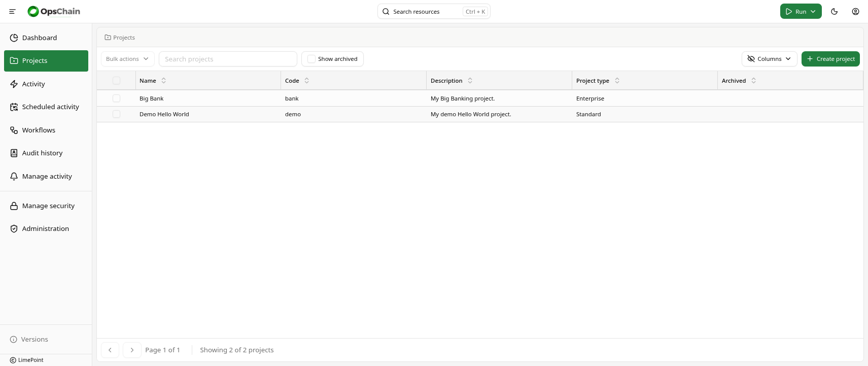Open the Versions link
The width and height of the screenshot is (868, 366).
[29, 339]
